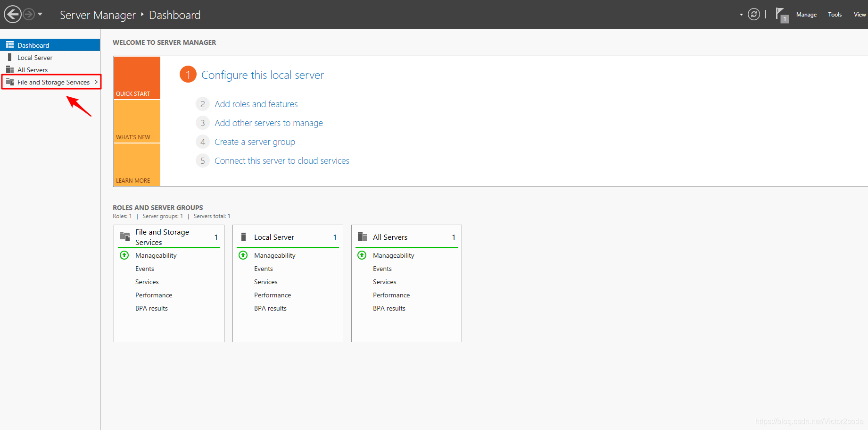This screenshot has height=430, width=868.
Task: Open dropdown arrow left of refresh icon
Action: point(741,15)
